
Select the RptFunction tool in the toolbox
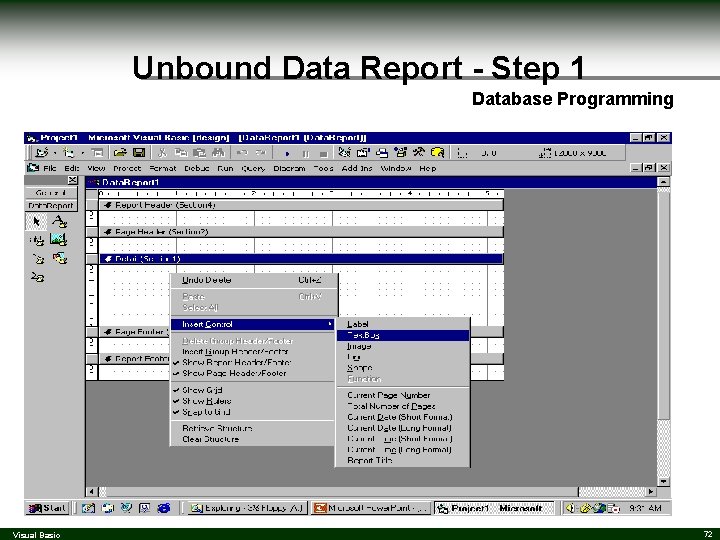pos(37,277)
